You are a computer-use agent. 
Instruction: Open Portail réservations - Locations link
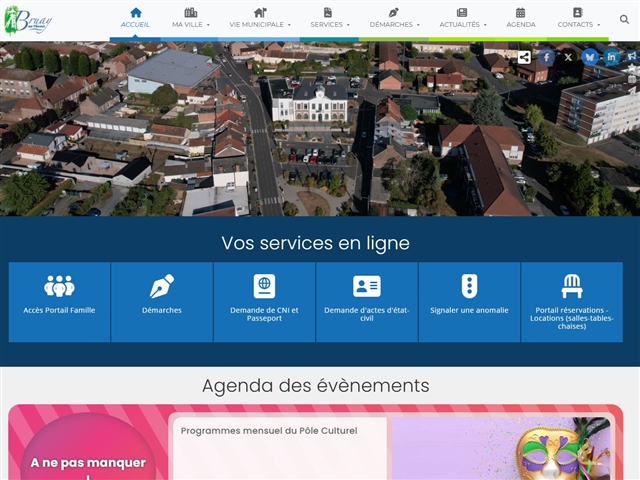572,318
